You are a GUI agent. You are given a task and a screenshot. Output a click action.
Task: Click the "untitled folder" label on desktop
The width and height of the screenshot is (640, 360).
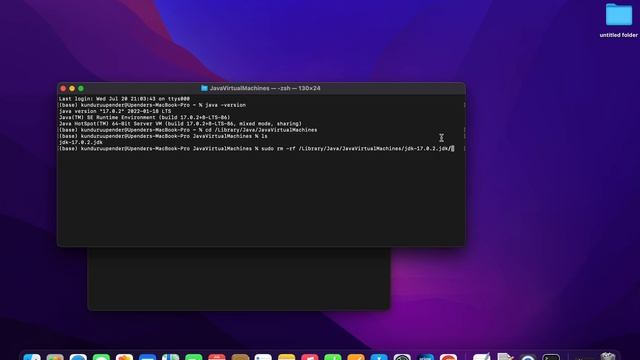[x=619, y=35]
